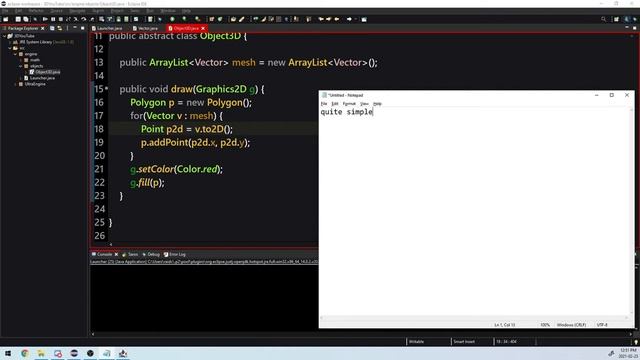Switch to Notepad from the taskbar
Screen dimensions: 640x360
tap(107, 353)
